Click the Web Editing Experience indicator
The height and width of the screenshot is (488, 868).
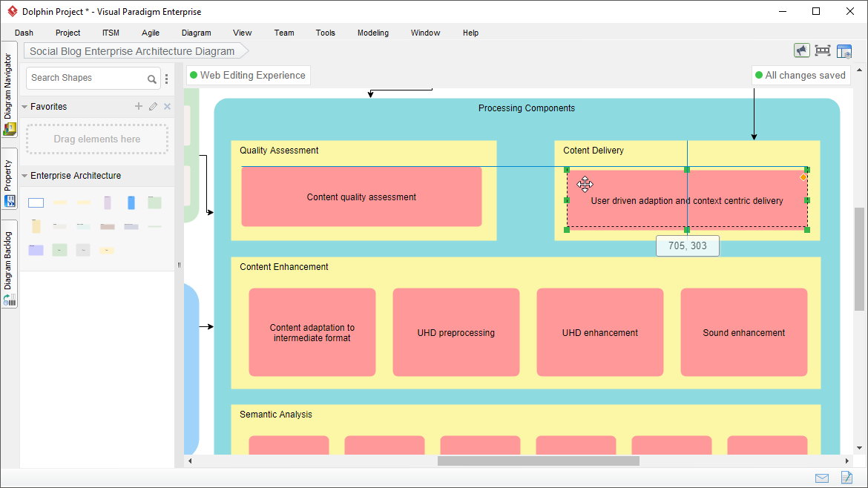pyautogui.click(x=248, y=75)
